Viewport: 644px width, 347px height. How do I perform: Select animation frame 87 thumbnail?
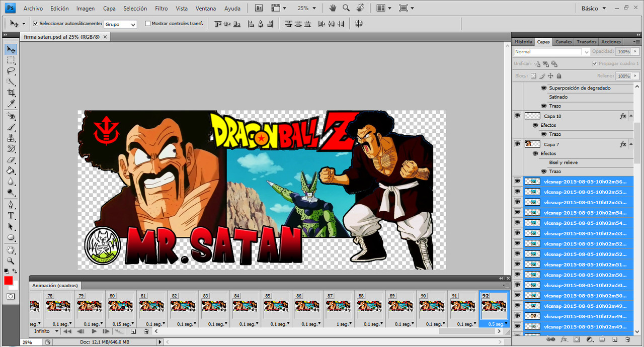point(338,306)
